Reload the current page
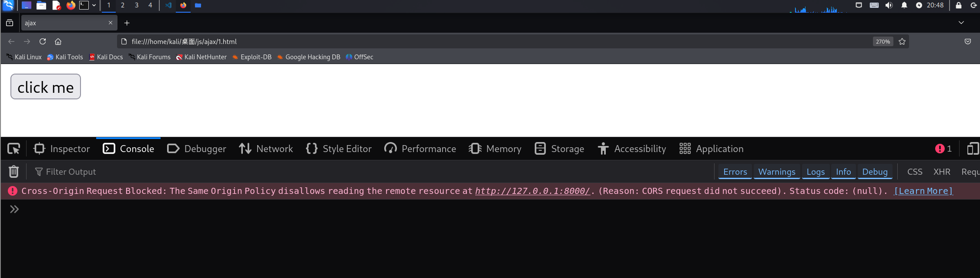 (x=43, y=41)
